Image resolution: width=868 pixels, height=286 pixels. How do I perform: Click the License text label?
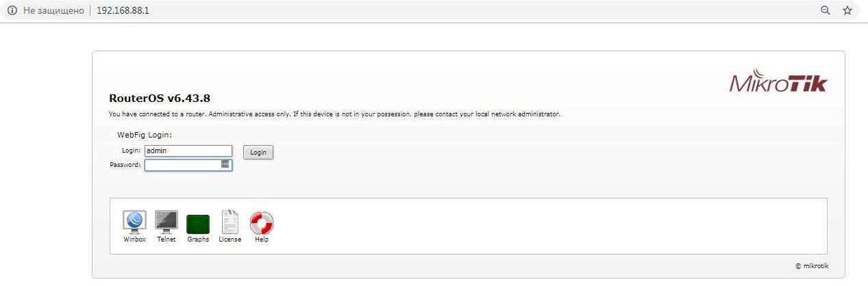[x=230, y=239]
